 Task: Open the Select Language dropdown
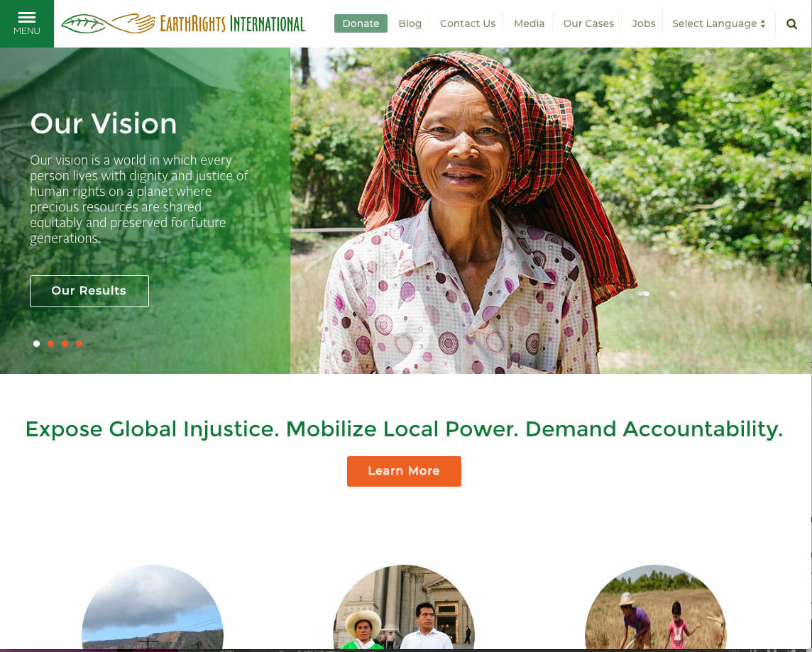(719, 24)
